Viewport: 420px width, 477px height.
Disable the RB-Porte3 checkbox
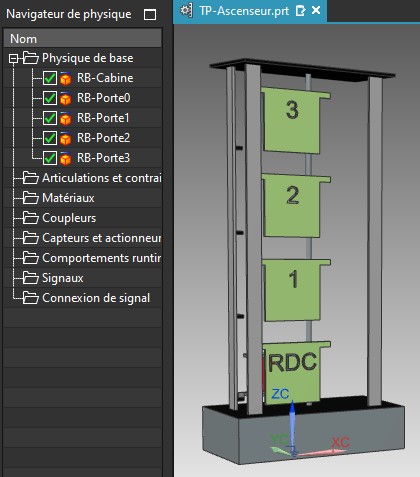click(x=50, y=158)
